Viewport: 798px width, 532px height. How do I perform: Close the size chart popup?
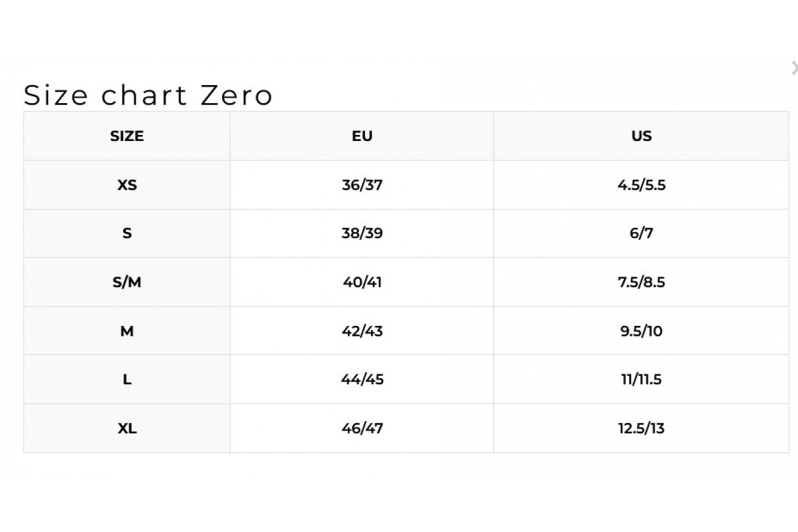(x=794, y=68)
